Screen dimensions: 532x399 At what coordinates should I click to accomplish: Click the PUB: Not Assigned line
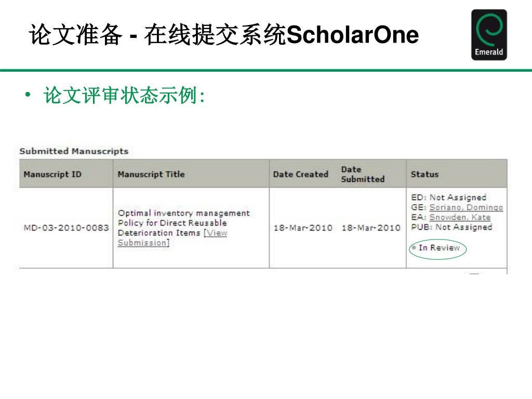[x=451, y=227]
